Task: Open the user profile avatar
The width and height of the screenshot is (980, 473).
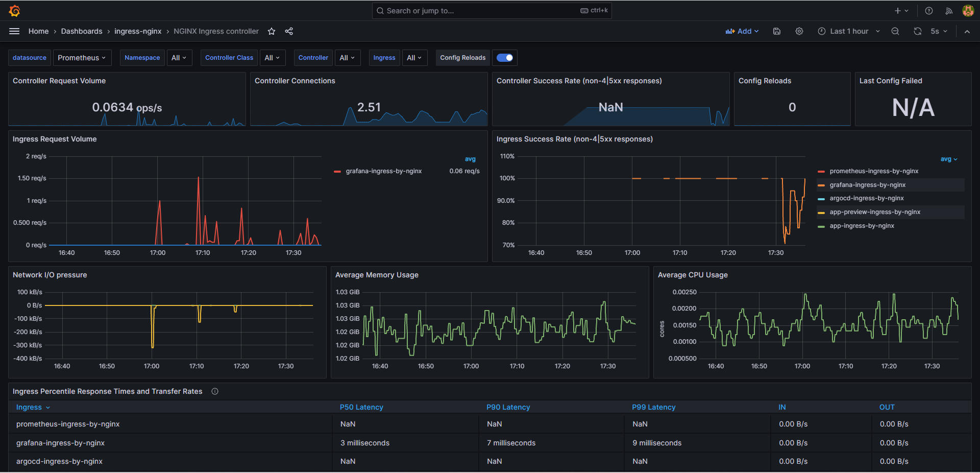Action: tap(968, 11)
